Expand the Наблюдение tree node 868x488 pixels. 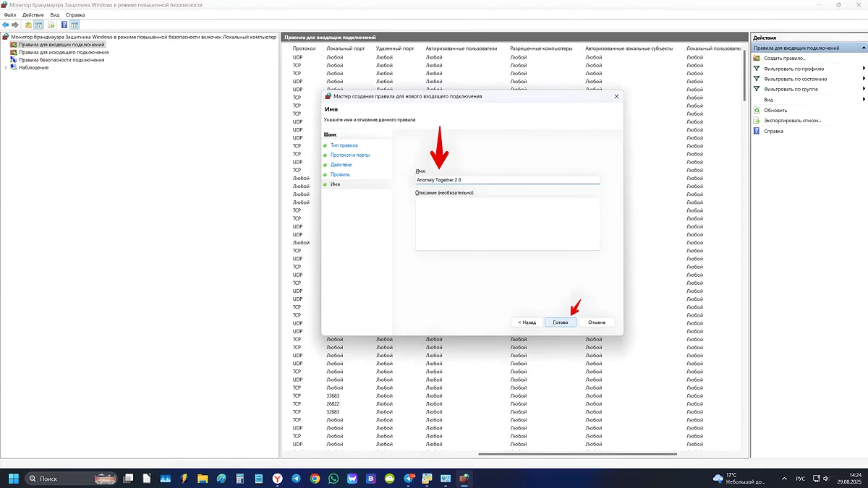click(6, 68)
